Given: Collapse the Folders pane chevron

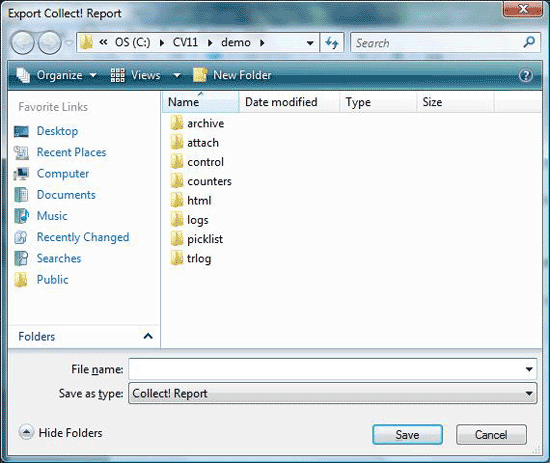Looking at the screenshot, I should pyautogui.click(x=148, y=336).
